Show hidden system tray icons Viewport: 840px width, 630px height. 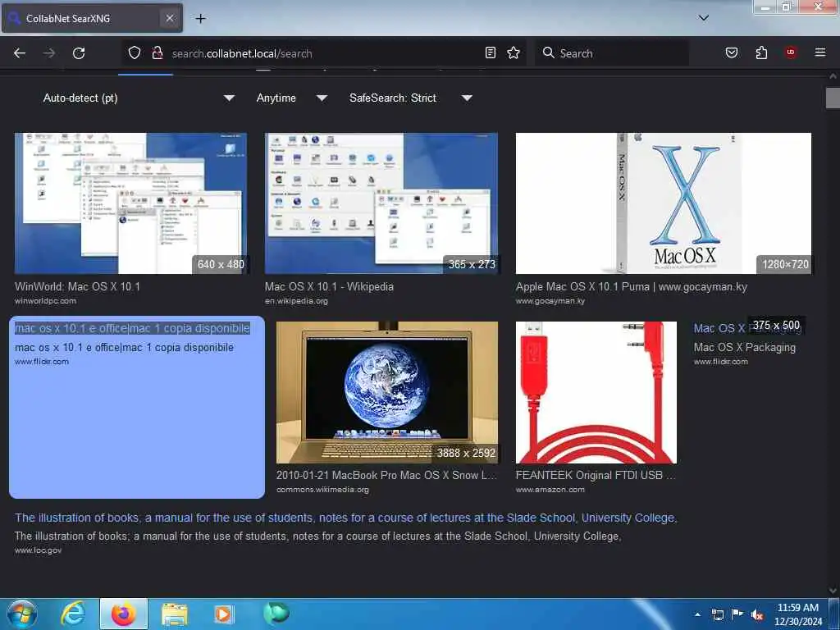pos(697,614)
